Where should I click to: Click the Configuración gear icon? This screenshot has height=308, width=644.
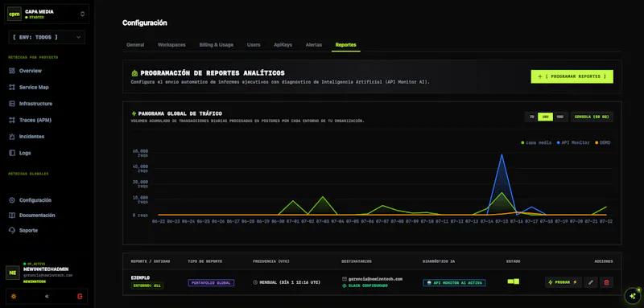[x=12, y=200]
